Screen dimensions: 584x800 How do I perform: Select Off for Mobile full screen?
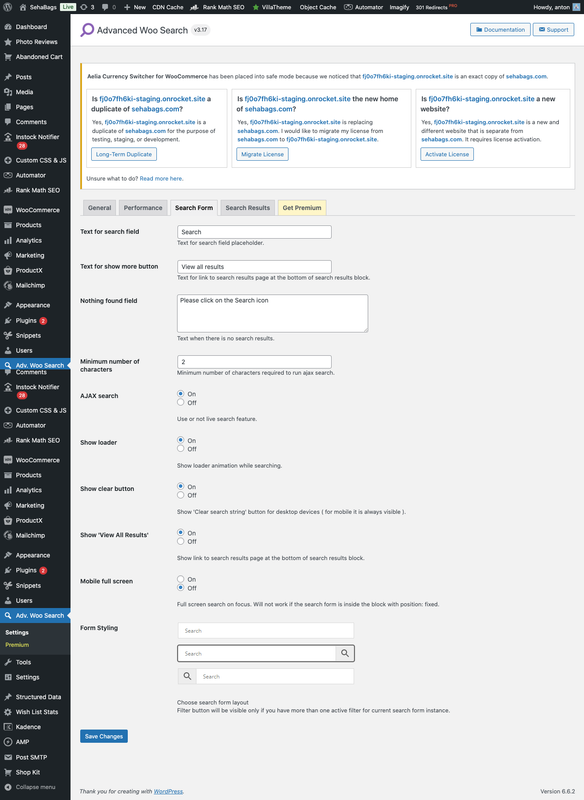[181, 588]
